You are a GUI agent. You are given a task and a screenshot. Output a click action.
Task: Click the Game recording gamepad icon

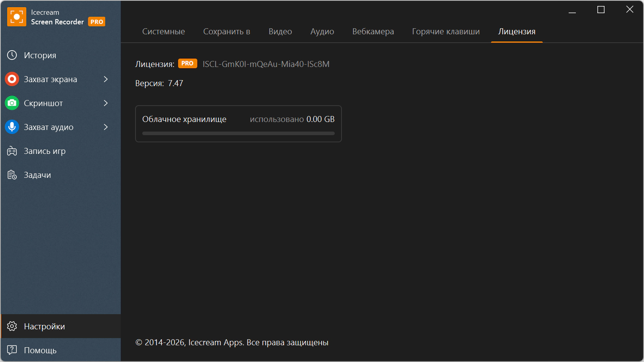(x=12, y=151)
